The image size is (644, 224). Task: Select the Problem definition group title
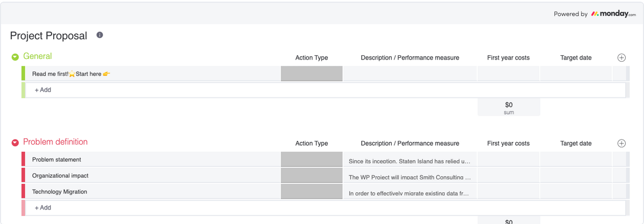point(55,142)
